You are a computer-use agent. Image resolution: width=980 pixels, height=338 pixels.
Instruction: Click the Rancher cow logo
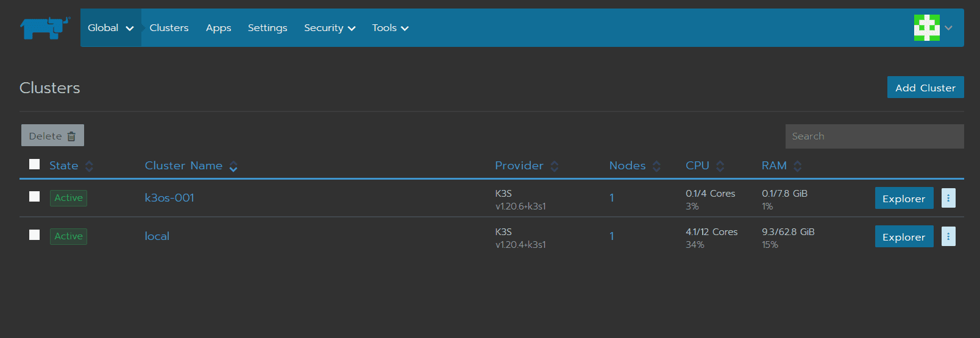[x=45, y=28]
